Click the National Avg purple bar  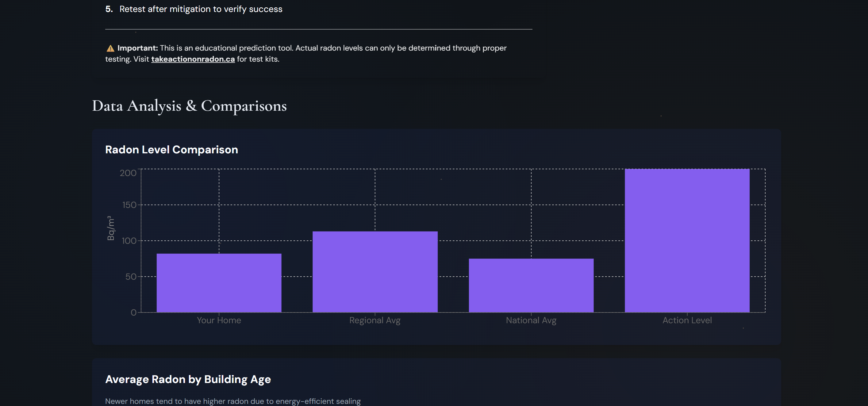[531, 285]
